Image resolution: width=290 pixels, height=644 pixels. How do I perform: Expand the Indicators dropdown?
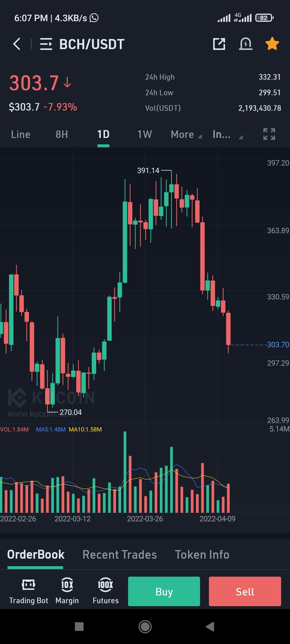[227, 134]
